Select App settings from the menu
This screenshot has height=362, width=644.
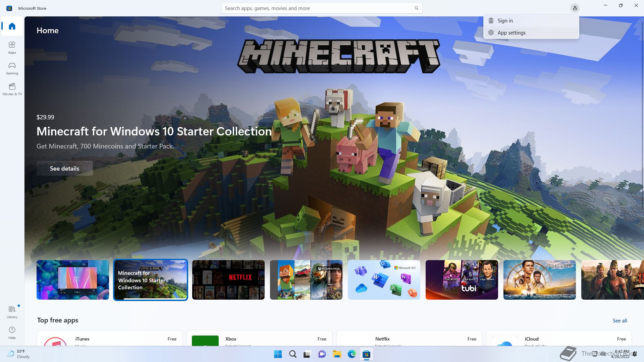(x=531, y=33)
